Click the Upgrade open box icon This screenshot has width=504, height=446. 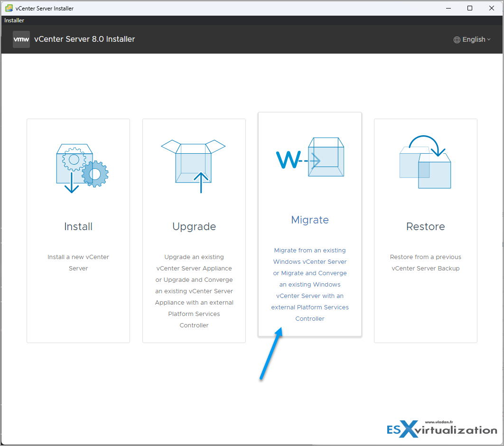(x=194, y=166)
